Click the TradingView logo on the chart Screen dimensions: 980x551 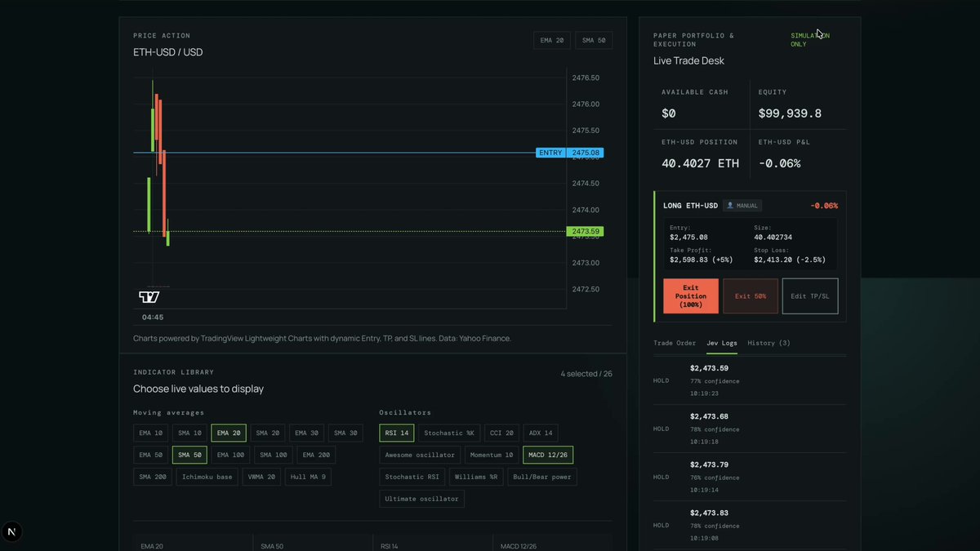149,297
